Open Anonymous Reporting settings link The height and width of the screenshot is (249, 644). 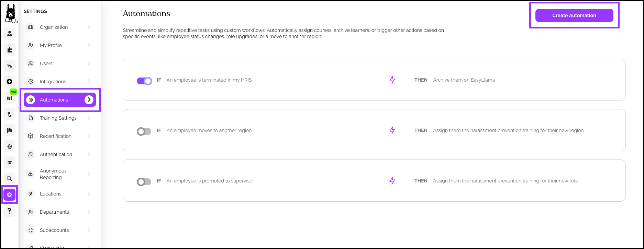(53, 174)
